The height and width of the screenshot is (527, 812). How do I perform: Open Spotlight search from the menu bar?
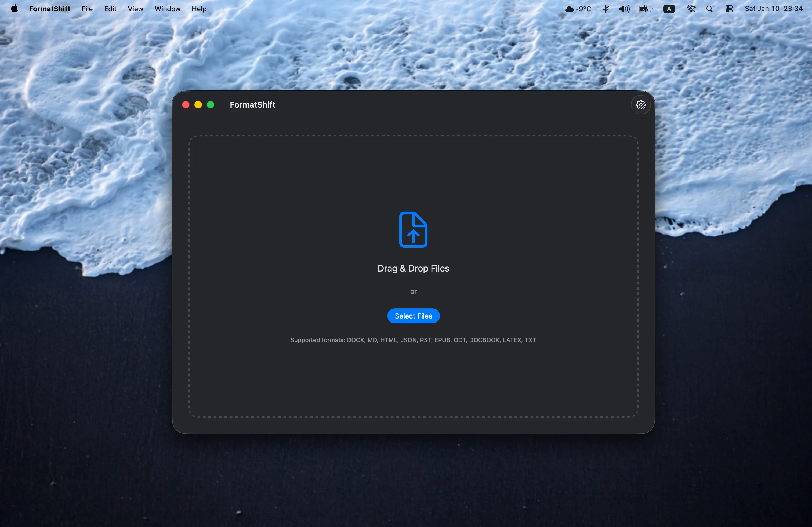click(710, 9)
